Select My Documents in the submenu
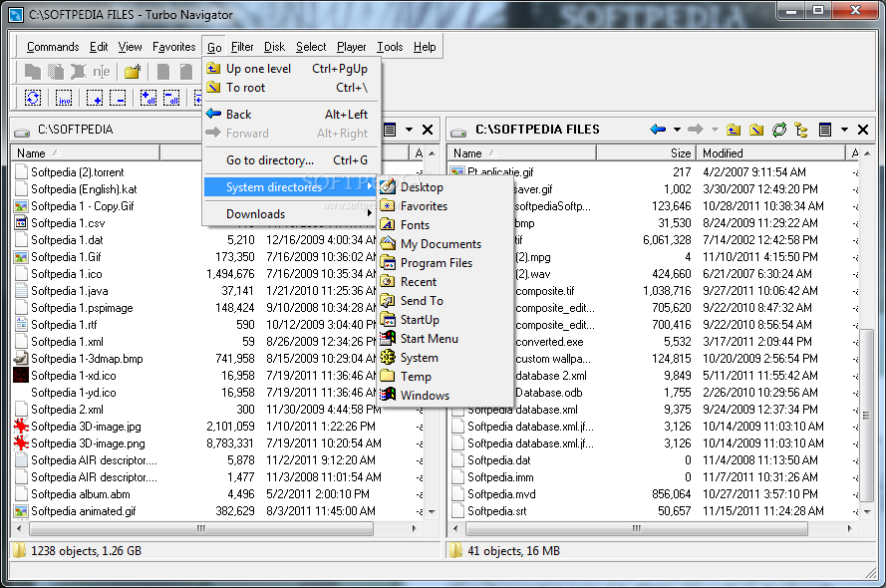 (x=445, y=244)
